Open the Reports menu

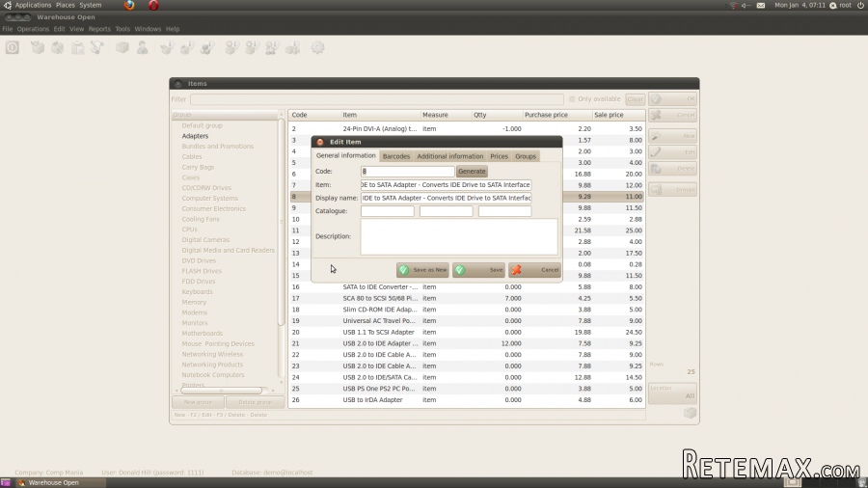99,29
